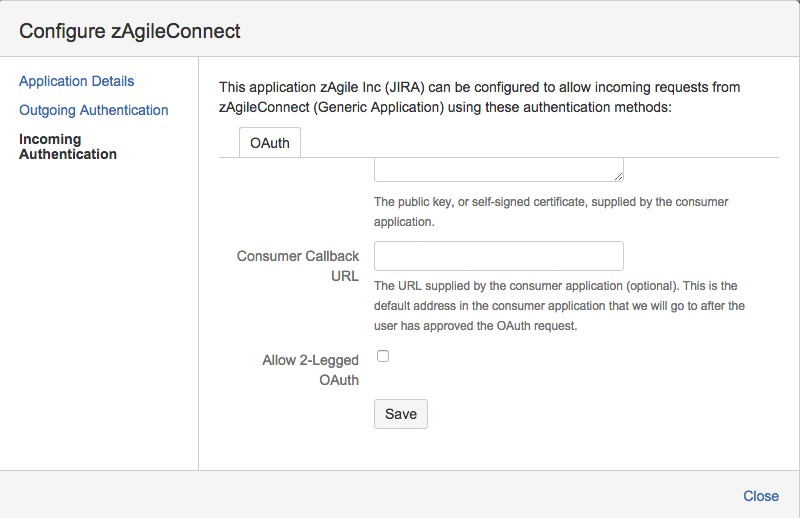Save the incoming authentication settings
Screen dimensions: 800x518
401,414
